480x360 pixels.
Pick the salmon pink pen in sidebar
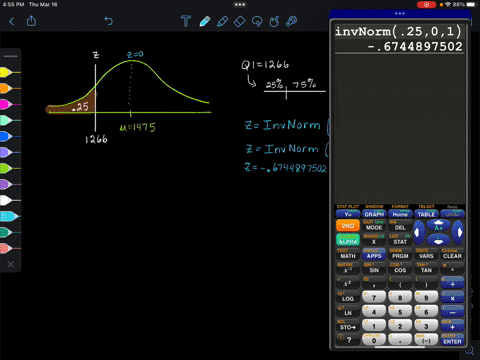pyautogui.click(x=10, y=248)
